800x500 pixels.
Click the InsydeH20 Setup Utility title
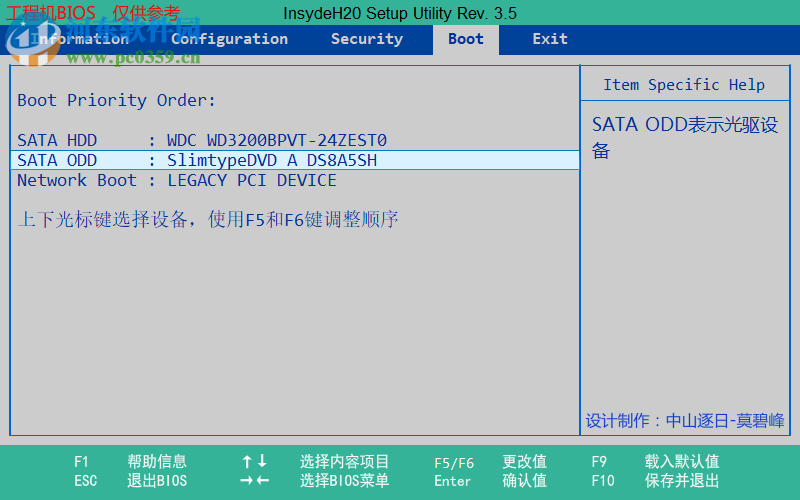400,13
